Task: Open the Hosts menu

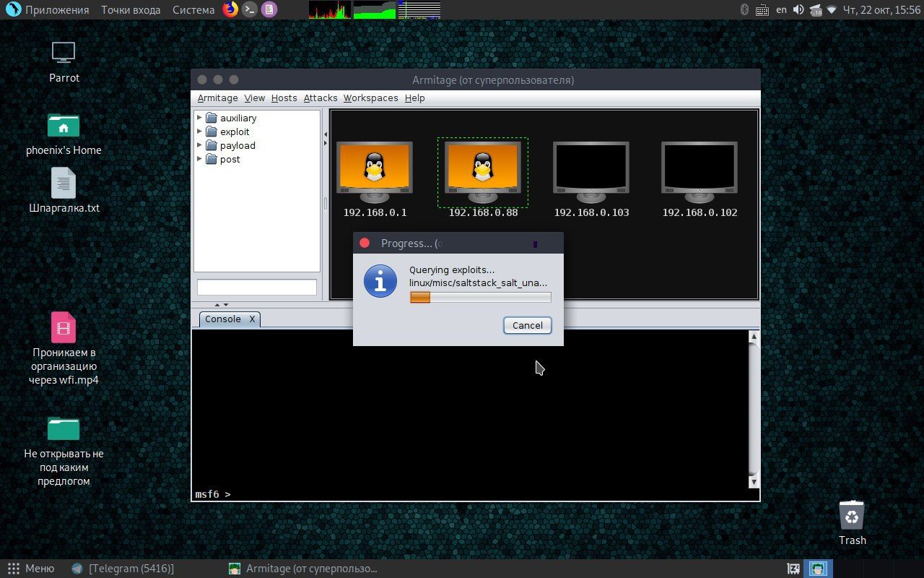Action: [284, 98]
